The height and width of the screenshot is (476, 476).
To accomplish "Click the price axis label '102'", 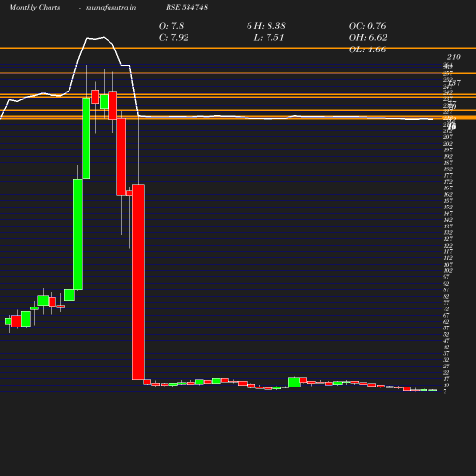I will [447, 270].
